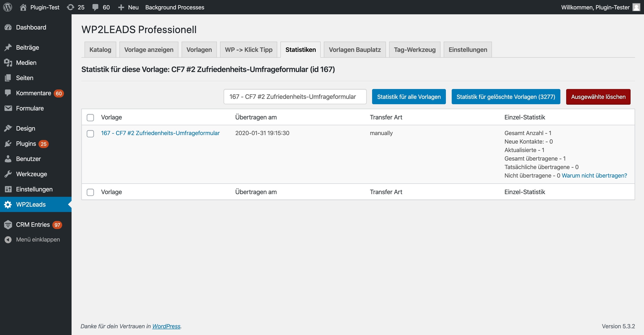Click the Medien media icon
The image size is (644, 335).
coord(8,62)
